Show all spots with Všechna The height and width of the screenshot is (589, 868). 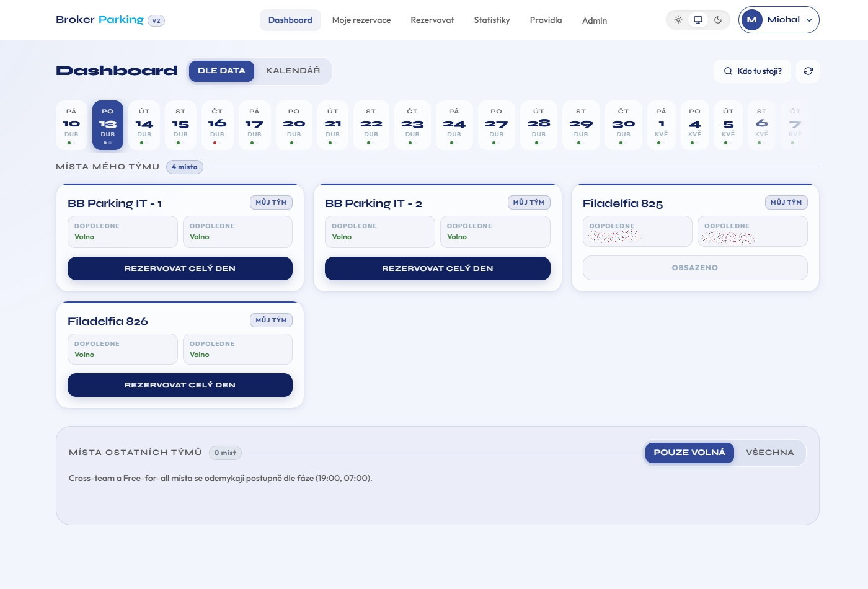pos(769,453)
